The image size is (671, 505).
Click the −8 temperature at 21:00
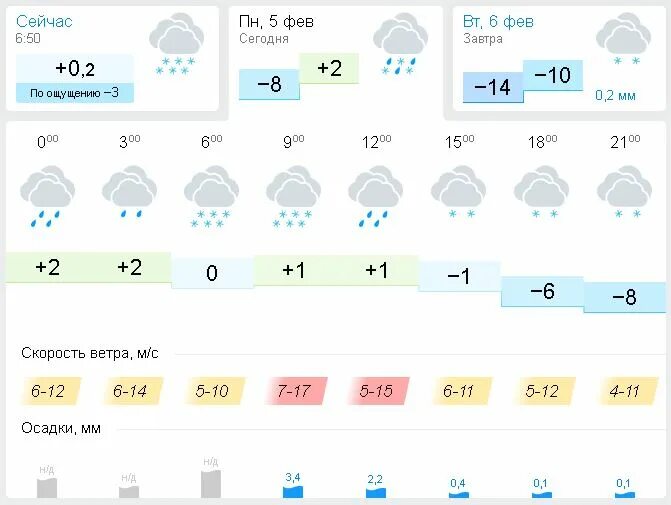[625, 297]
